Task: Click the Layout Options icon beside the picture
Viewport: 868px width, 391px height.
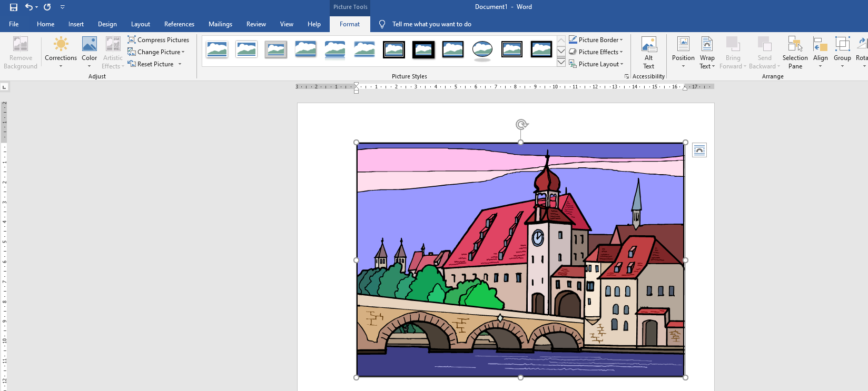Action: click(x=699, y=151)
